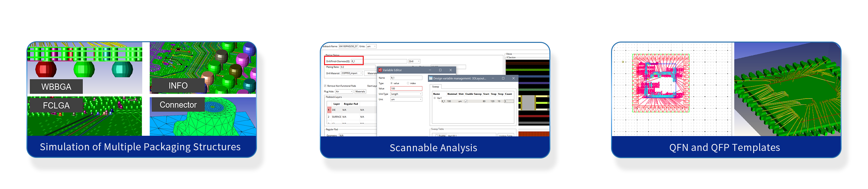Viewport: 868px width, 189px height.
Task: Open the Drill Material dropdown
Action: [x=352, y=73]
